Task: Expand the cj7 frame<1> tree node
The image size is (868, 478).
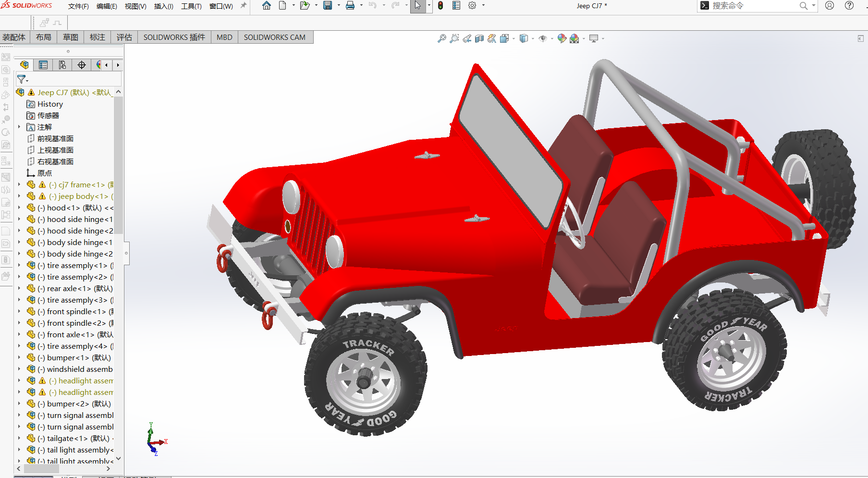Action: coord(19,184)
